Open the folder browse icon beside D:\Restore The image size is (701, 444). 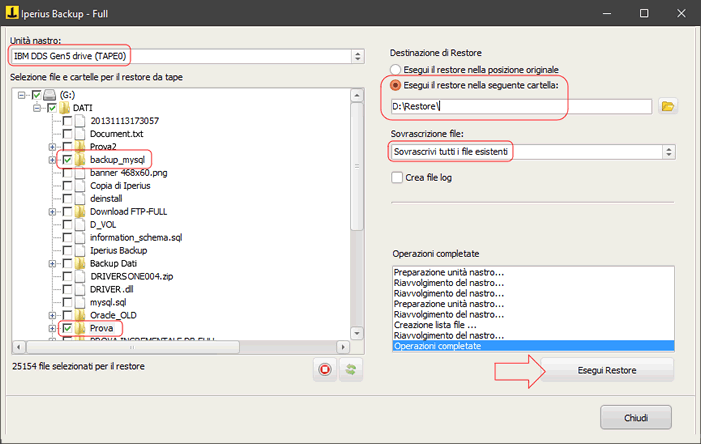(x=669, y=106)
